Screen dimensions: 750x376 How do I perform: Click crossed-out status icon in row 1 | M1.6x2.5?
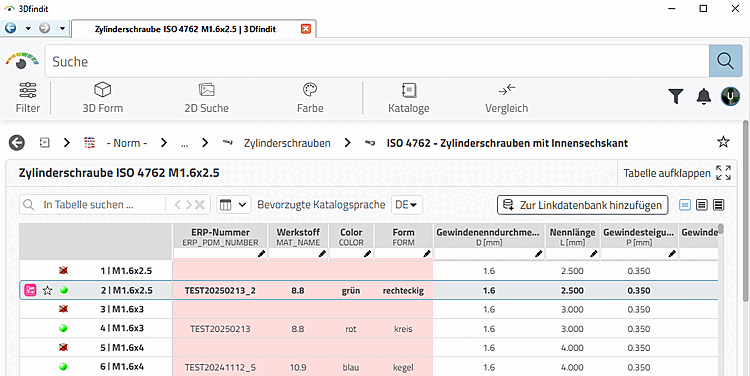[x=63, y=271]
